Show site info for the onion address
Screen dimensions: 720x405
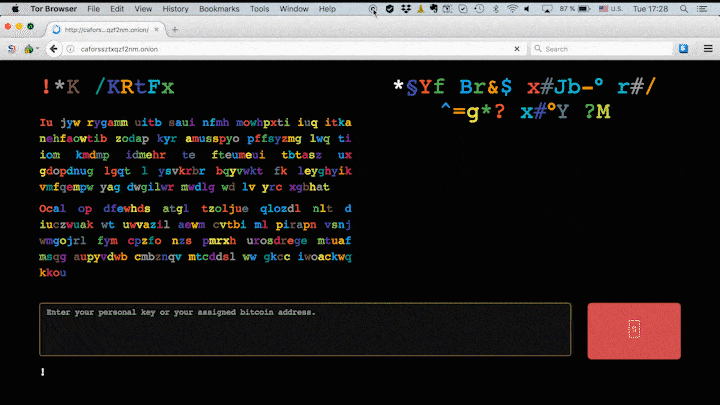[71, 48]
